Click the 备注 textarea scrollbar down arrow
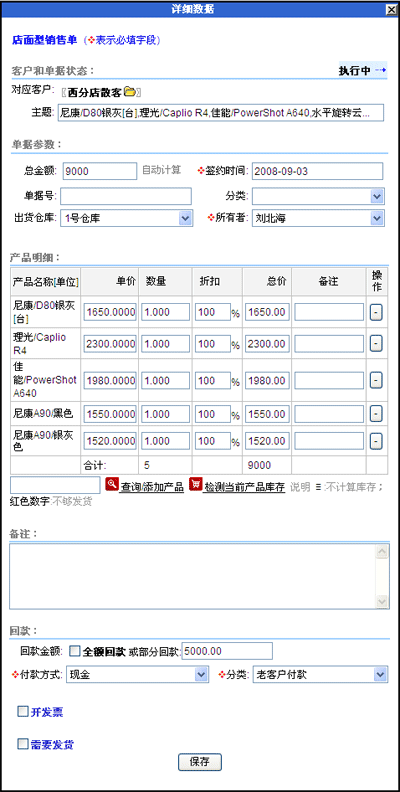The width and height of the screenshot is (400, 792). (x=382, y=602)
